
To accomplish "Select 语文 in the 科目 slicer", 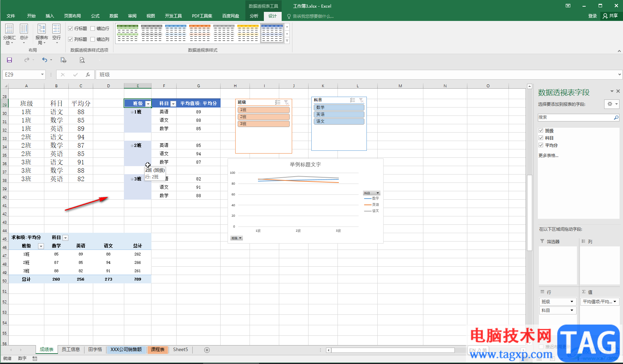I will 339,121.
